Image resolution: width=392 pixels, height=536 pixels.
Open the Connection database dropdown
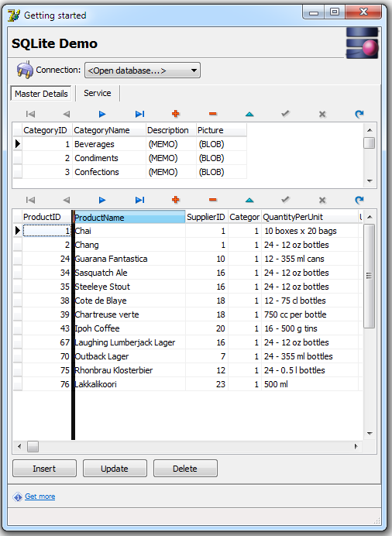click(x=143, y=70)
